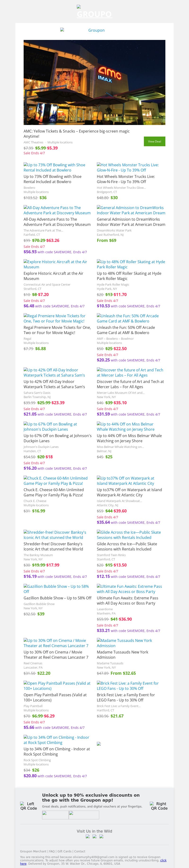
Task: Open the Right QR Code image
Action: coord(159,806)
